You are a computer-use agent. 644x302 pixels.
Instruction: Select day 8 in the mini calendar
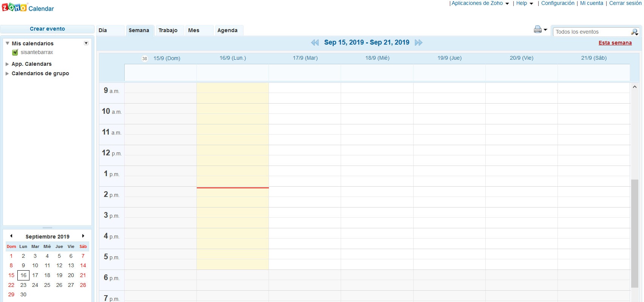pos(11,265)
